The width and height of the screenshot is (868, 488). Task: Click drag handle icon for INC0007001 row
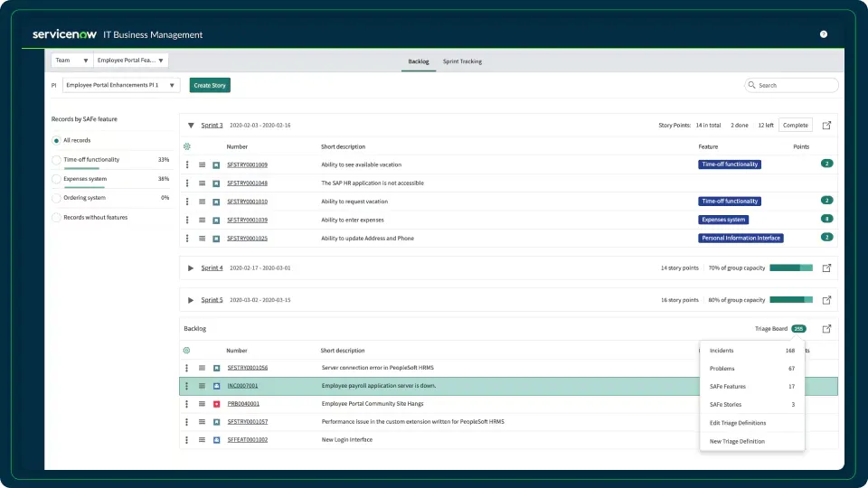coord(202,386)
